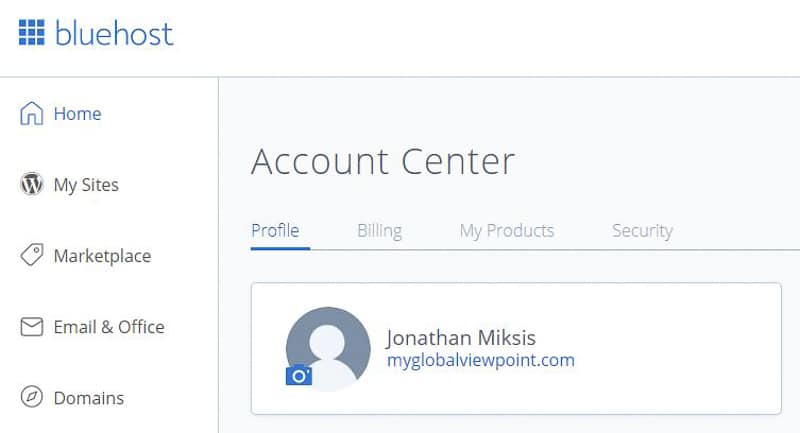This screenshot has width=800, height=433.
Task: Click the profile avatar placeholder image
Action: tap(328, 349)
